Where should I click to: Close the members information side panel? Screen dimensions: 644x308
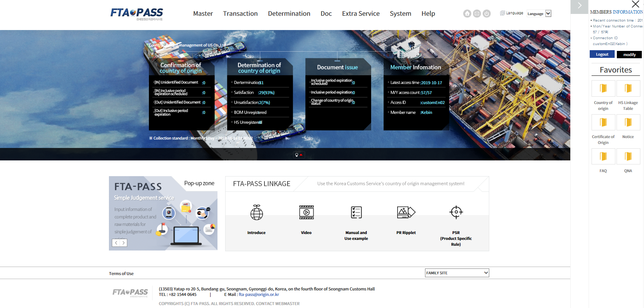pos(636,4)
